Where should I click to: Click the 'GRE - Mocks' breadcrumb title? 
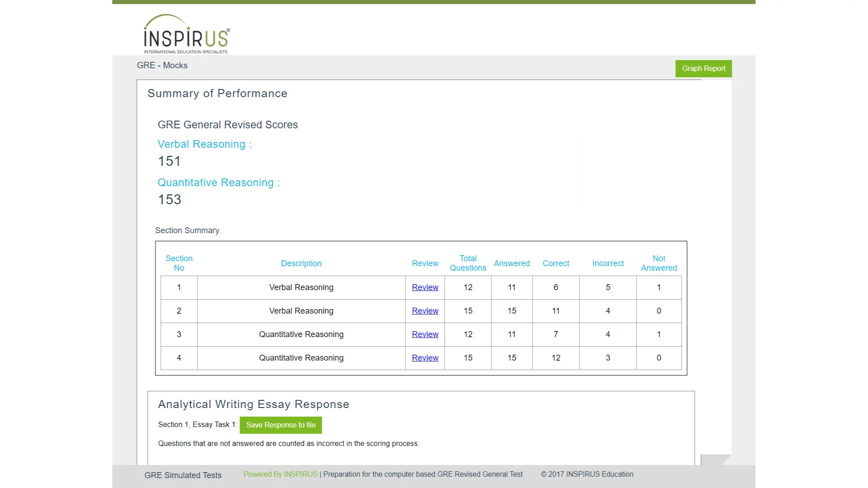coord(162,66)
